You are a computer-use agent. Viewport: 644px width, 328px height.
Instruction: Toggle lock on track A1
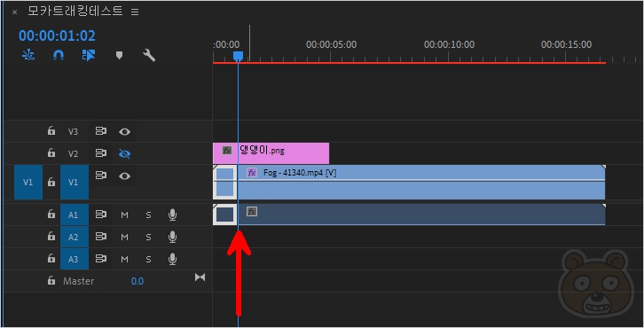pyautogui.click(x=51, y=215)
